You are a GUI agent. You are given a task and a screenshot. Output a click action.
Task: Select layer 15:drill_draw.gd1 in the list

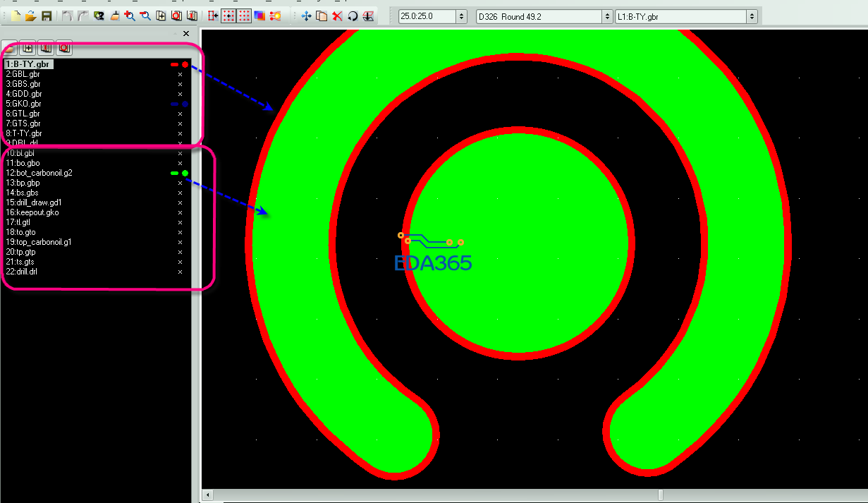click(33, 202)
